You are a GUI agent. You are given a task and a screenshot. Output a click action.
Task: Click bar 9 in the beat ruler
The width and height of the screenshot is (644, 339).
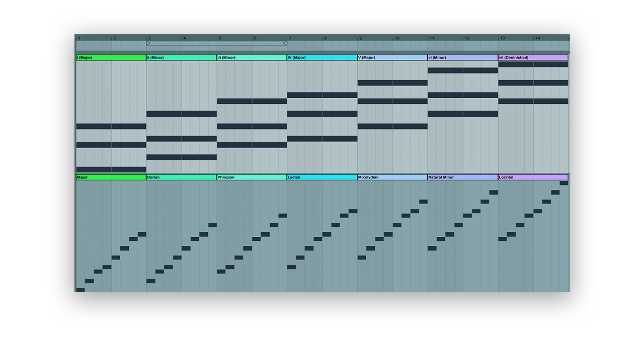tap(360, 38)
